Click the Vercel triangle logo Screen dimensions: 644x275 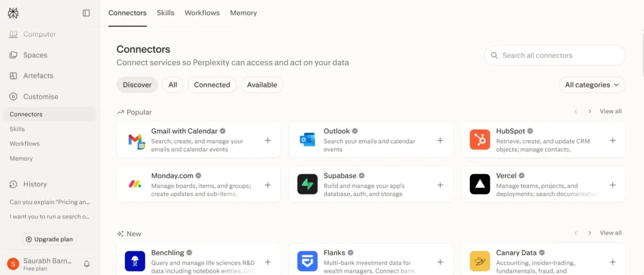480,184
